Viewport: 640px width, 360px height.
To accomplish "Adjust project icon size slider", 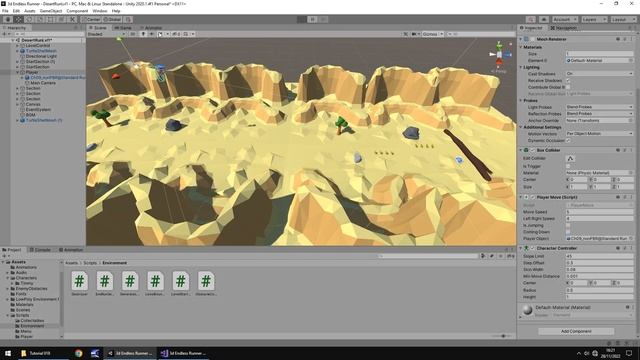I will coord(503,336).
